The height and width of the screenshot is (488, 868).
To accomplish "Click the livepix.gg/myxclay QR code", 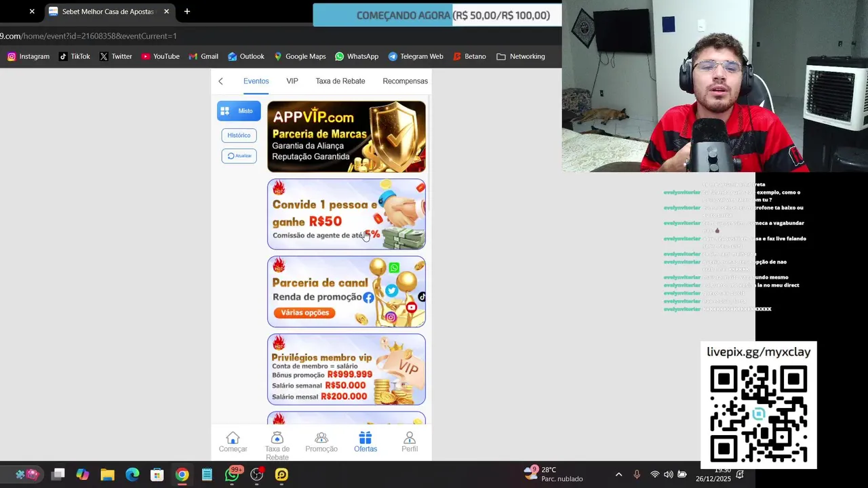I will point(759,414).
